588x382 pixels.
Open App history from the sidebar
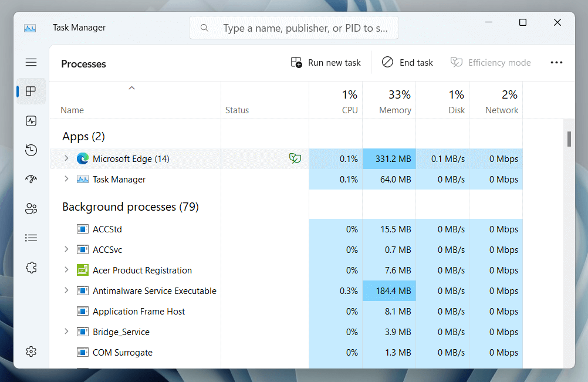point(31,150)
